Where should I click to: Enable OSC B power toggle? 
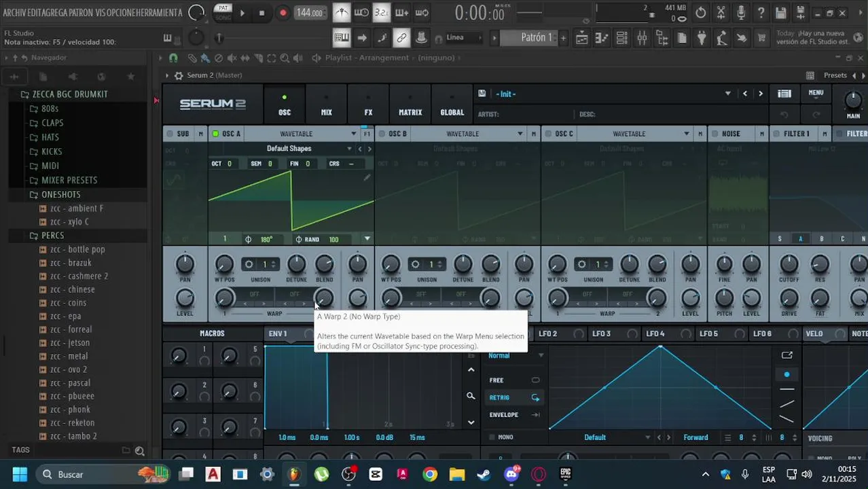382,134
